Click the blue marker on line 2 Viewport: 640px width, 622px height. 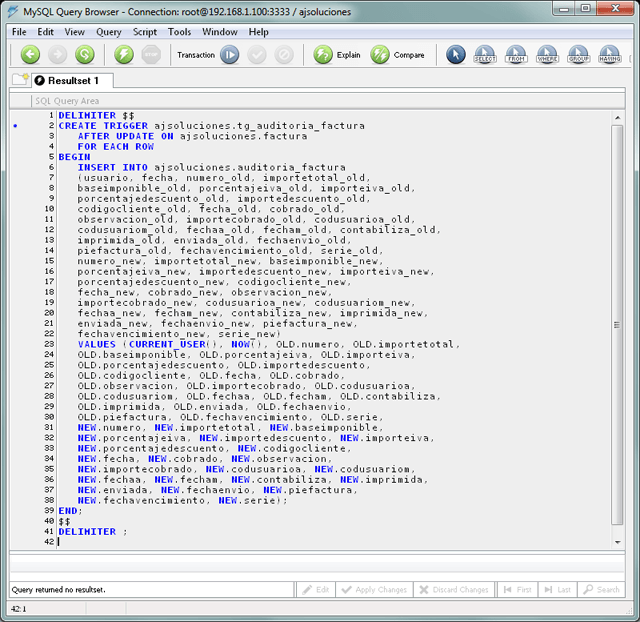click(16, 126)
